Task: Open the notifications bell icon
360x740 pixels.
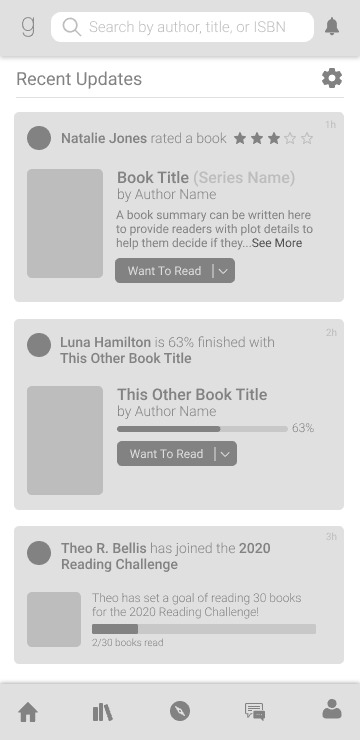Action: click(x=332, y=26)
